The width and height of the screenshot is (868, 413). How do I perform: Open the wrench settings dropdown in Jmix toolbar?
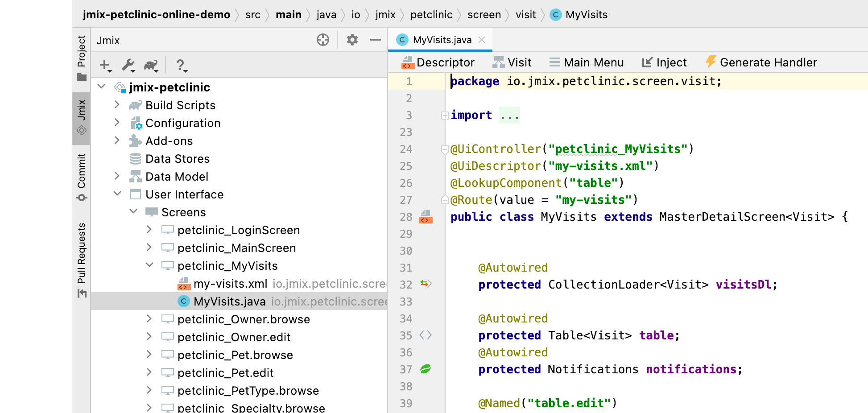pos(128,66)
